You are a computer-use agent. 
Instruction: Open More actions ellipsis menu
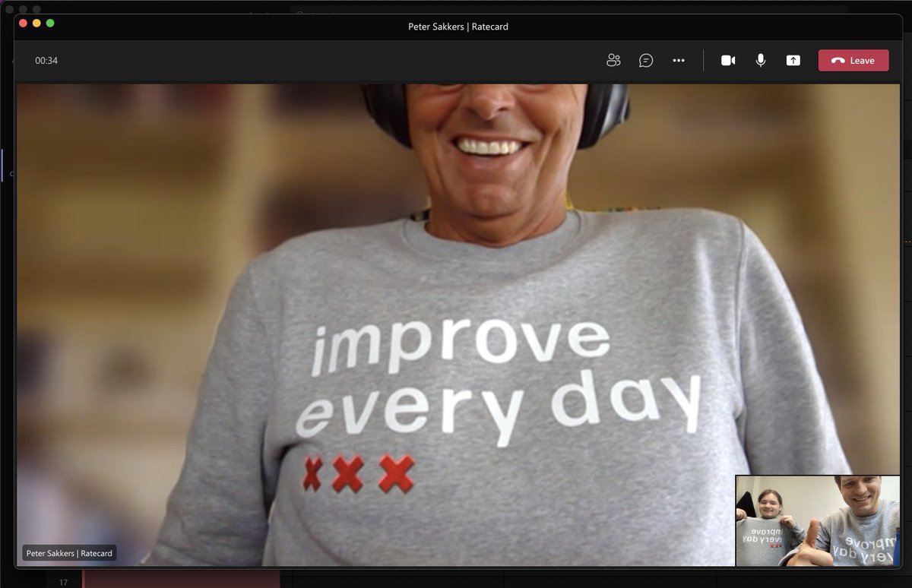tap(679, 61)
